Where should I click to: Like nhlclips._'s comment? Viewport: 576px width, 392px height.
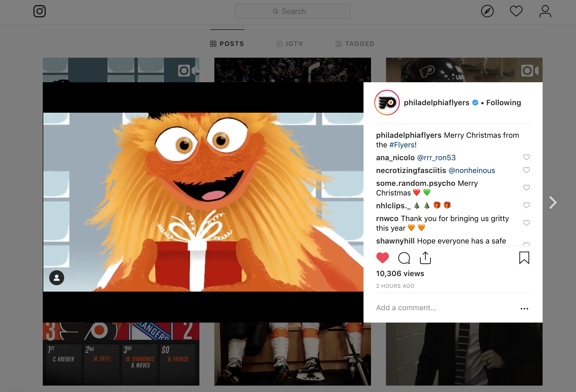click(526, 205)
